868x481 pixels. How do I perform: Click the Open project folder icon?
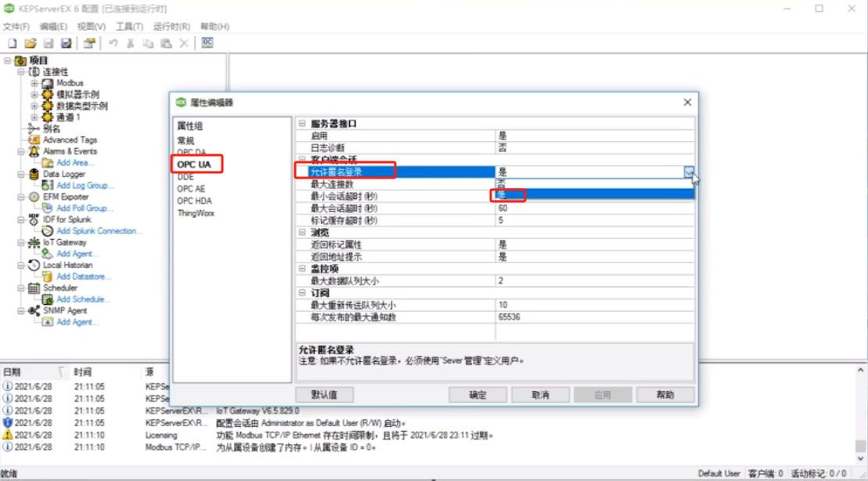[x=30, y=43]
